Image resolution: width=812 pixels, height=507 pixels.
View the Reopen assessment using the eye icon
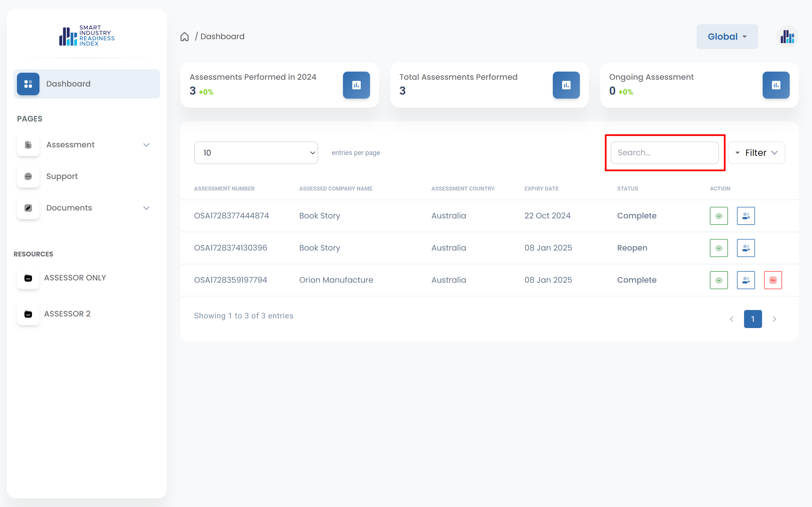click(x=718, y=248)
